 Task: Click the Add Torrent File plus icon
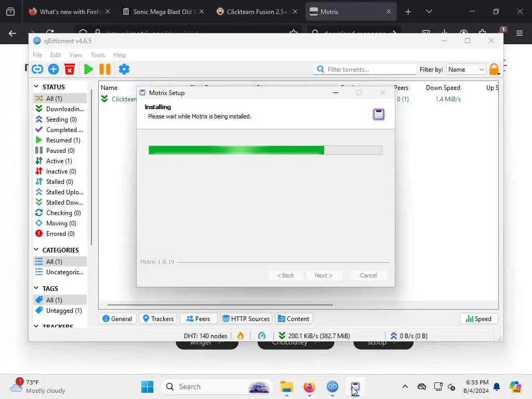54,69
